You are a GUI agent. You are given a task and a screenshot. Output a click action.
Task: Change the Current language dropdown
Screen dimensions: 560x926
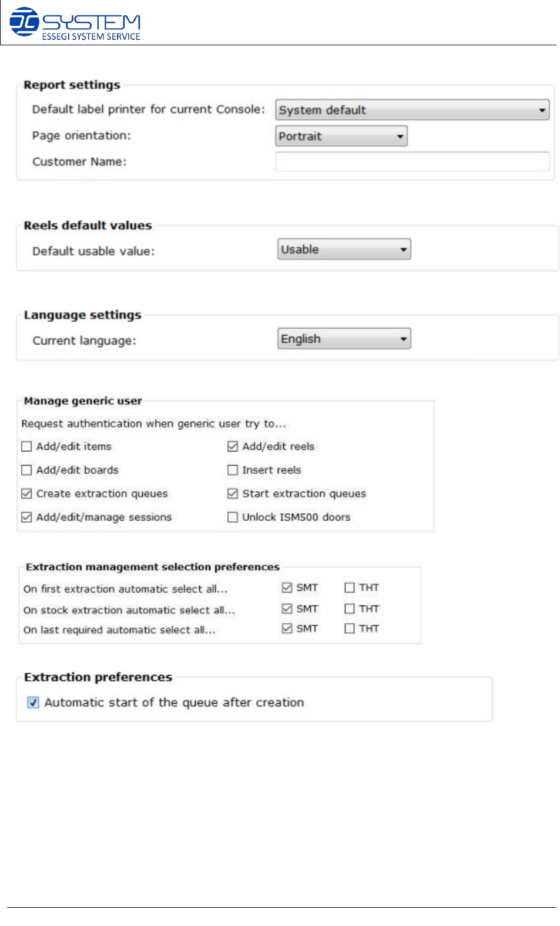pos(344,339)
